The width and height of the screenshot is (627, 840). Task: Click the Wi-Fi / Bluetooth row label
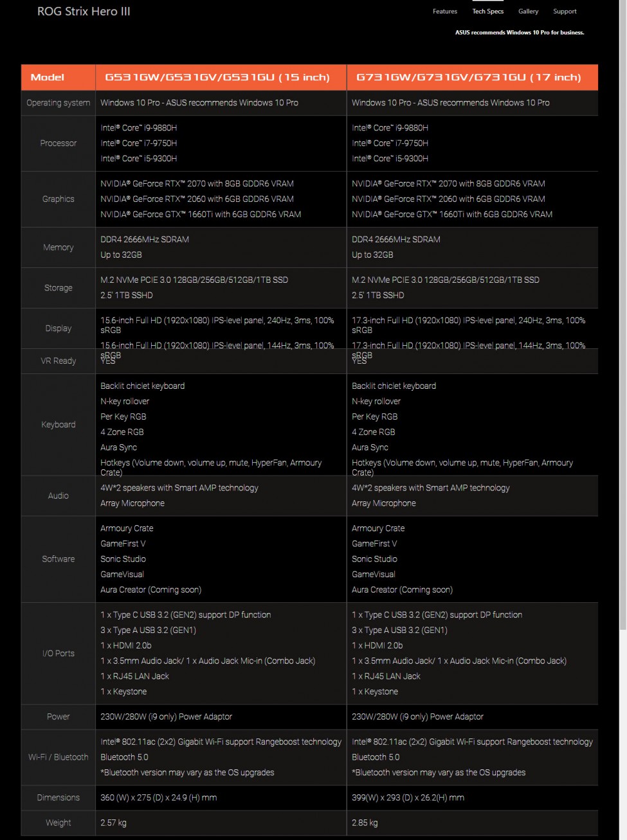[x=58, y=757]
